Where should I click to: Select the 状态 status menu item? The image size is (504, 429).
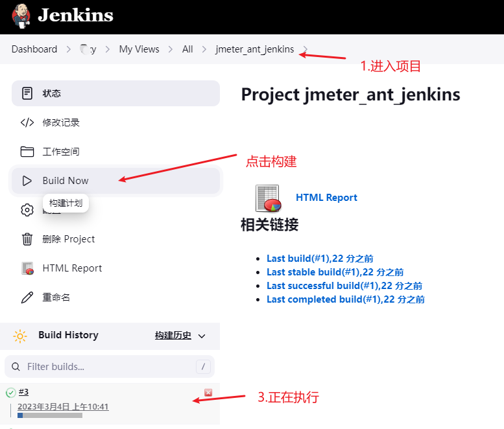tap(115, 93)
